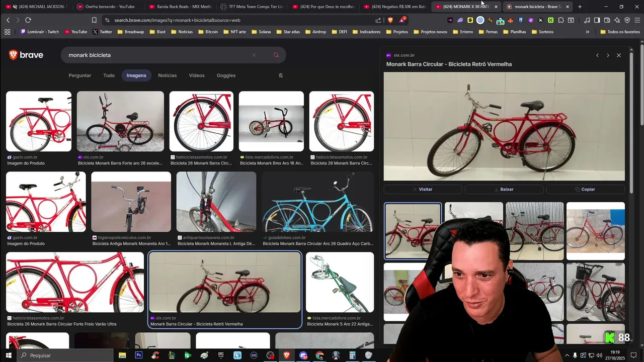Click the large preview bicycle image
The width and height of the screenshot is (644, 362).
tap(504, 126)
